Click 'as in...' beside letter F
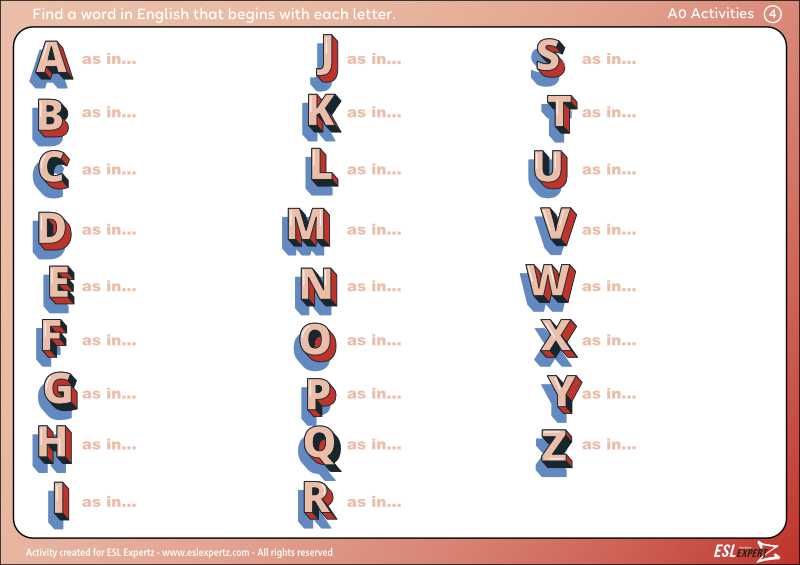The width and height of the screenshot is (800, 565). [109, 340]
